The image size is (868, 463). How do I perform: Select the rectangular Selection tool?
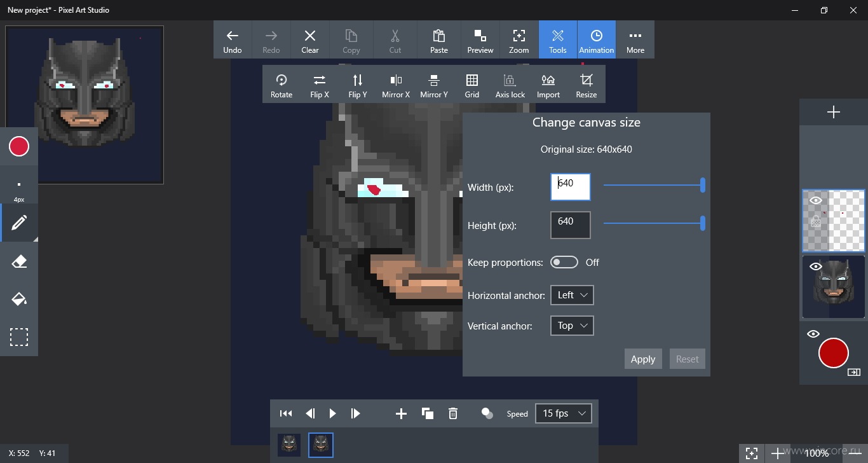pyautogui.click(x=19, y=337)
